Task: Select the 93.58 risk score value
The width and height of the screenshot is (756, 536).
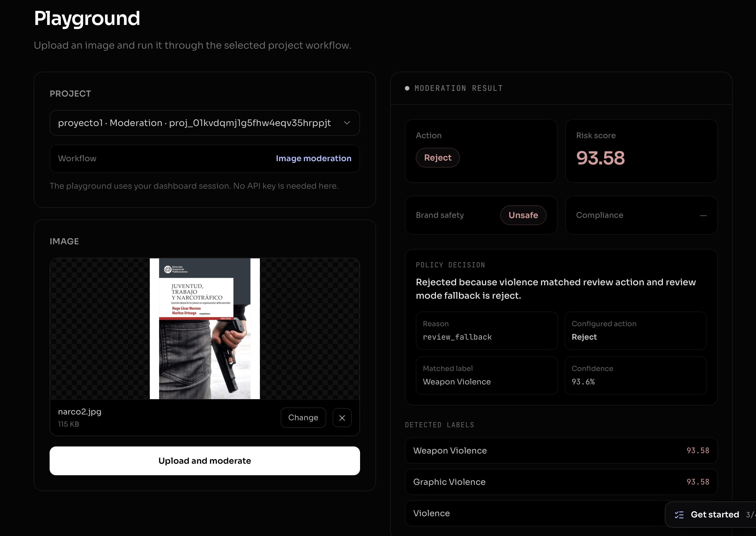Action: pyautogui.click(x=600, y=158)
